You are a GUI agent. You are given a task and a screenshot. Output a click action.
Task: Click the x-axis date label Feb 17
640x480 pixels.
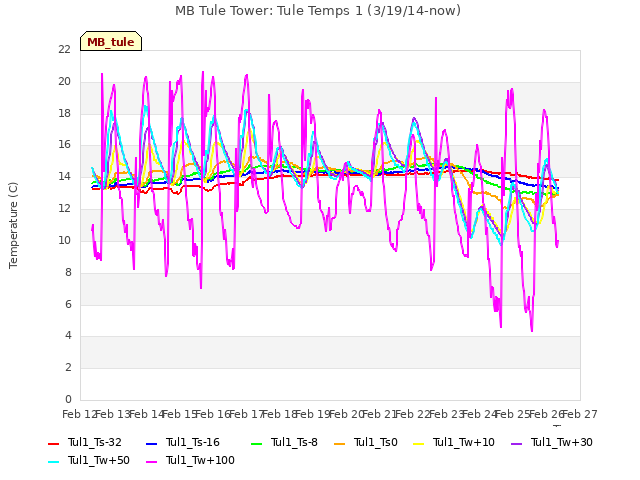[x=246, y=414]
